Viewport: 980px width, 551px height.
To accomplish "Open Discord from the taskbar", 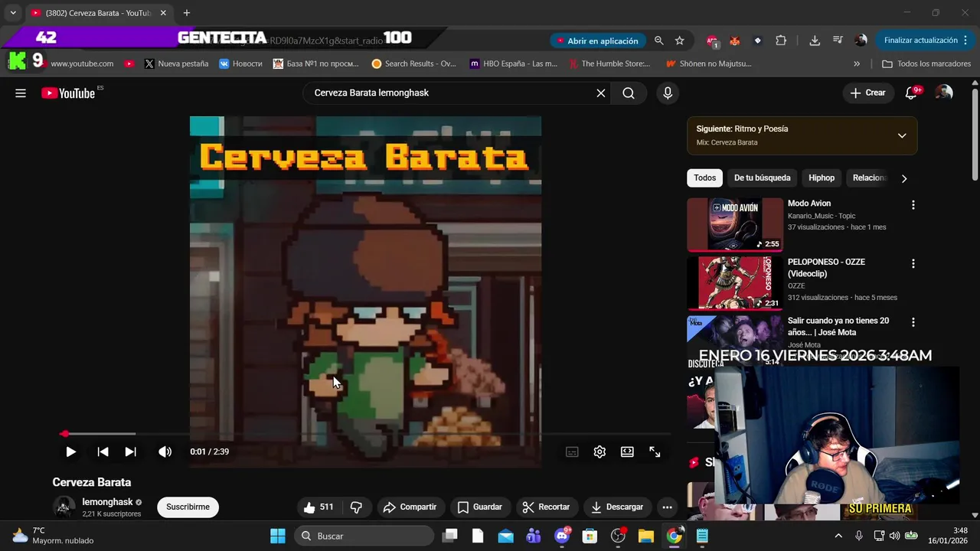I will click(563, 536).
